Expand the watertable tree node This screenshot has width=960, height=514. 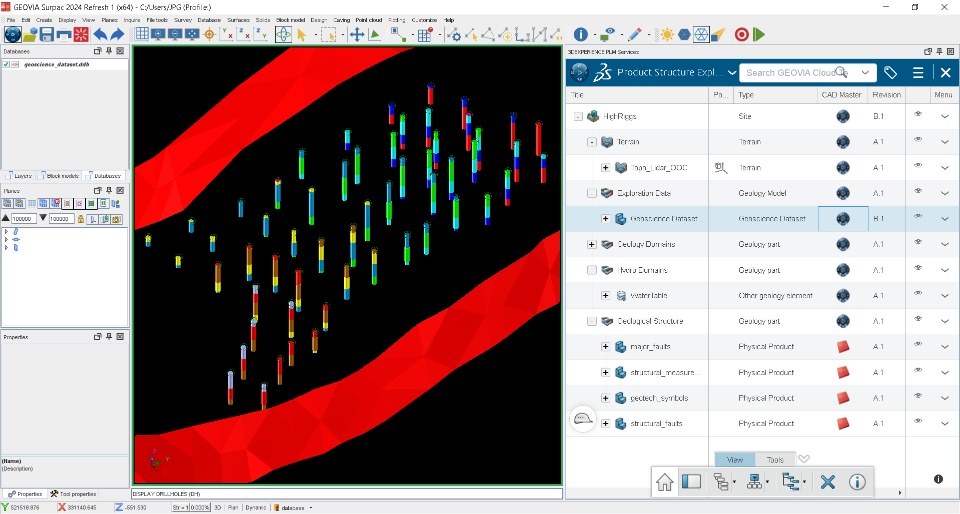(605, 296)
